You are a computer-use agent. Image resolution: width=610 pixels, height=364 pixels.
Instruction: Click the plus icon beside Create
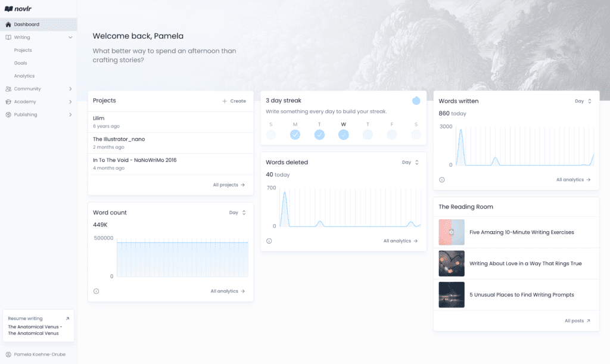[x=225, y=101]
